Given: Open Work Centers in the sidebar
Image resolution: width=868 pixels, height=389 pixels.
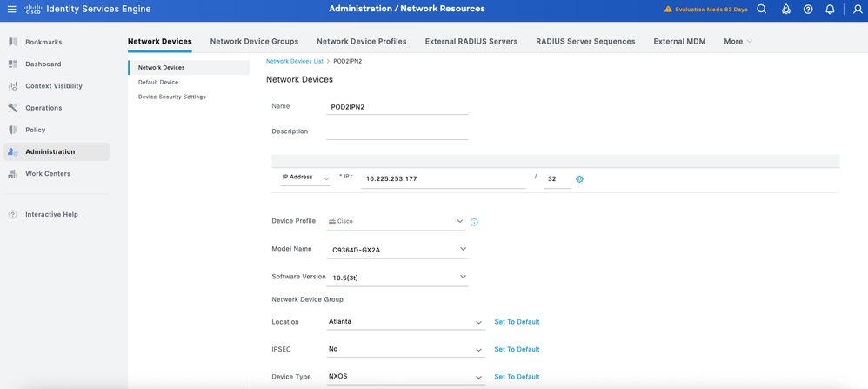Looking at the screenshot, I should tap(48, 173).
